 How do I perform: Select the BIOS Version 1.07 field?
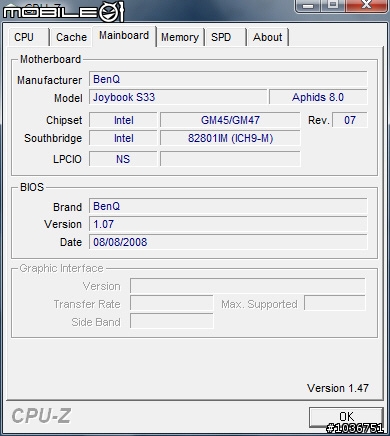[x=228, y=224]
